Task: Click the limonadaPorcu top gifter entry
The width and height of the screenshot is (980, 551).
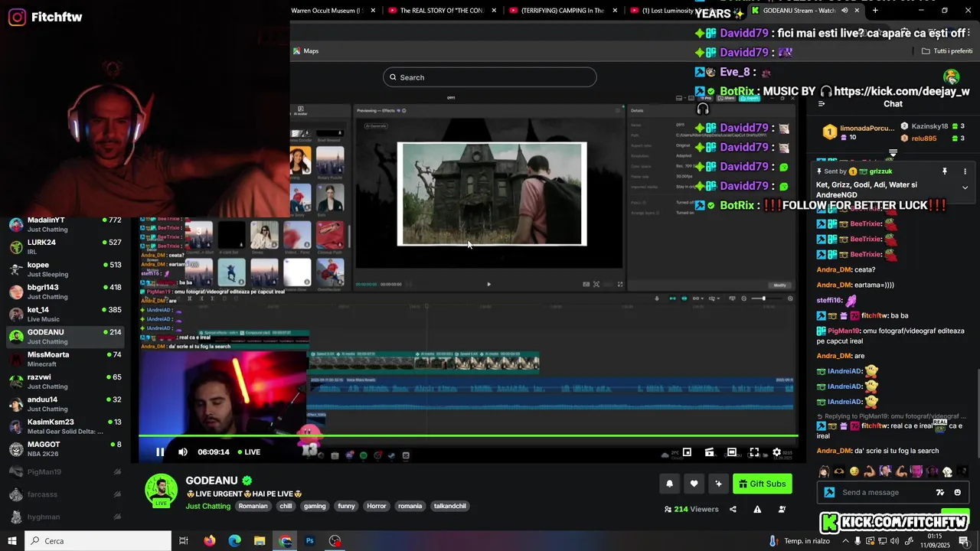Action: pyautogui.click(x=857, y=132)
